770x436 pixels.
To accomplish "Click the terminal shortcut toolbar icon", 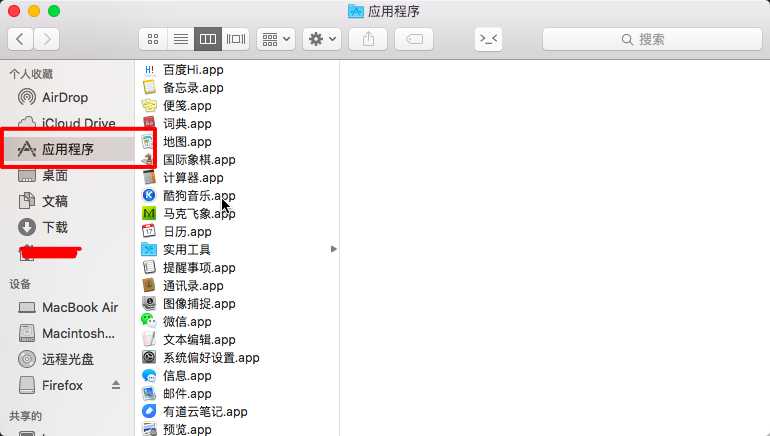I will (x=489, y=39).
